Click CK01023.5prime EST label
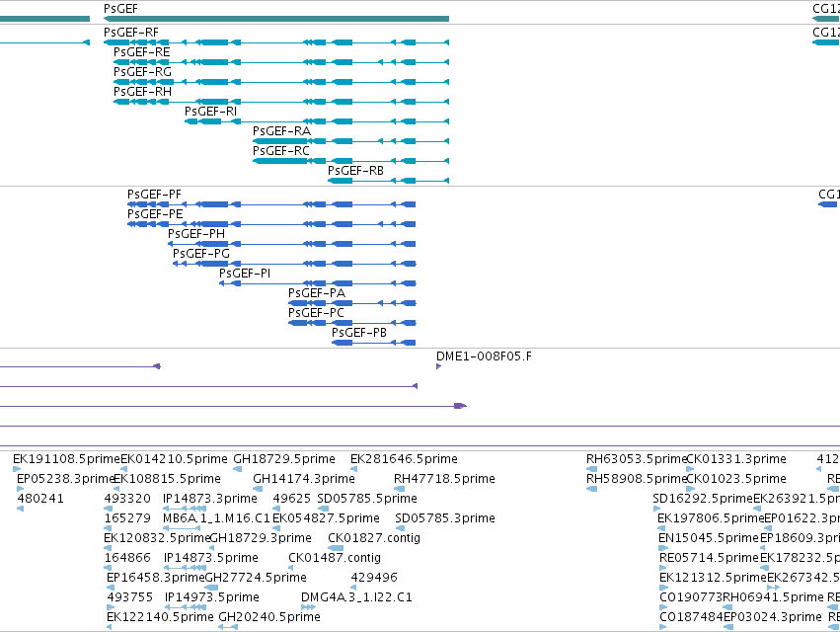 click(x=736, y=479)
